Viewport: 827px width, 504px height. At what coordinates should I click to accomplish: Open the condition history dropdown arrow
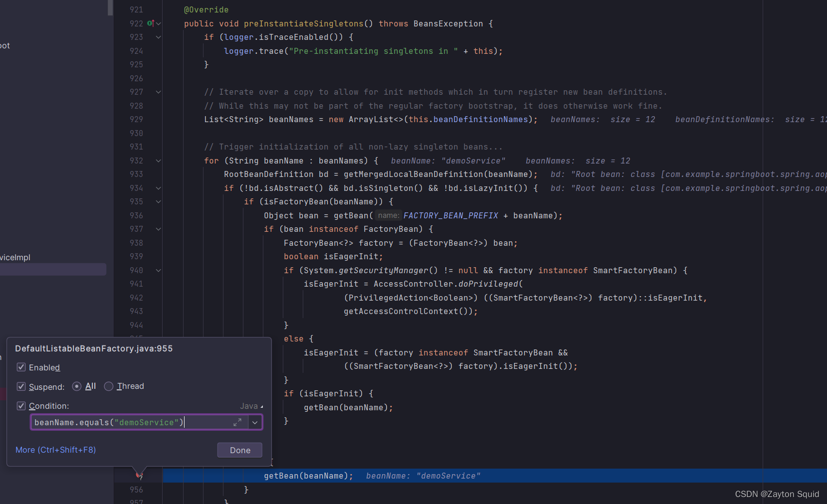tap(255, 422)
